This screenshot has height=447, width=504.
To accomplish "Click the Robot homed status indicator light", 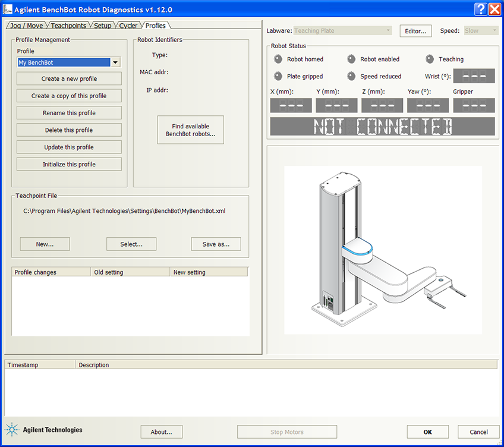I will click(x=278, y=59).
